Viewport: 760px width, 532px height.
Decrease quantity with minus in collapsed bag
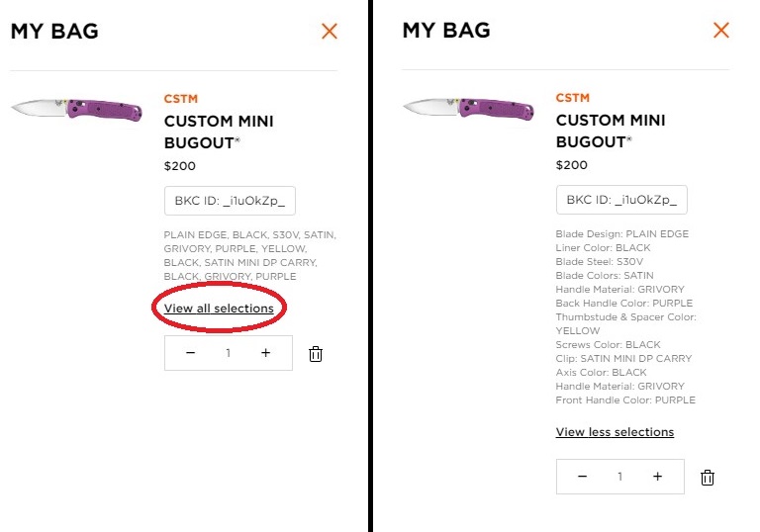190,353
